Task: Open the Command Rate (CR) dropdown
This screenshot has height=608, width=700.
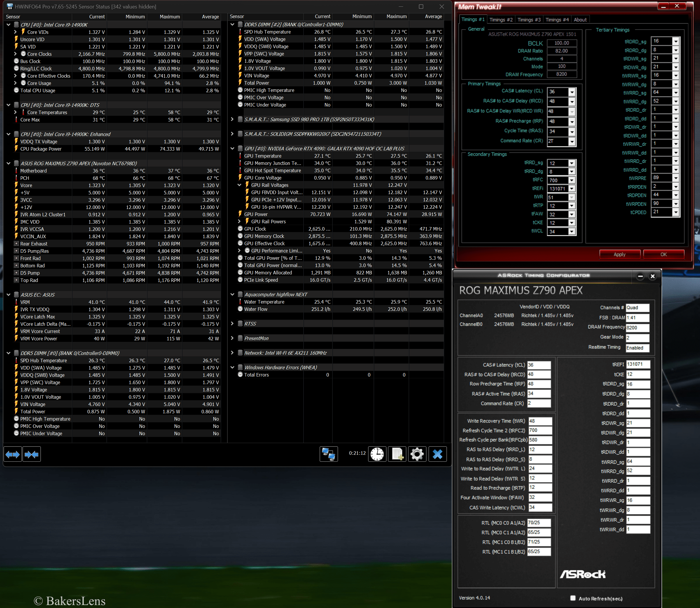Action: (x=572, y=141)
